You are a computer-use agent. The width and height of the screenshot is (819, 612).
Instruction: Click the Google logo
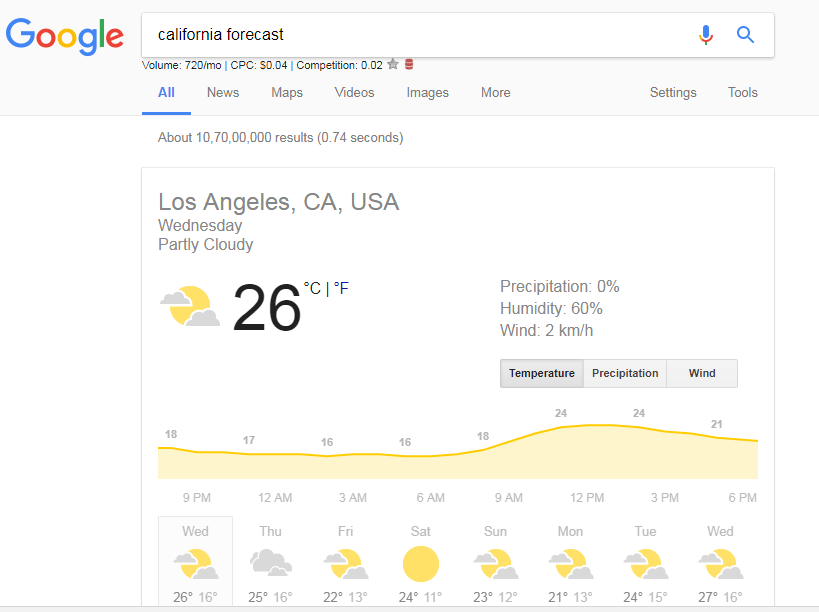click(x=64, y=36)
